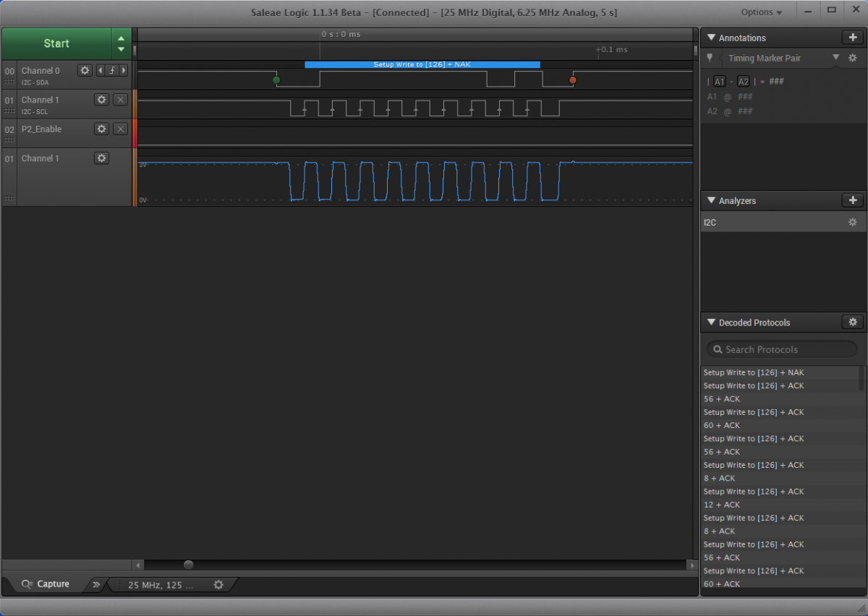Screen dimensions: 868x616
Task: Click the Timing Marker Pair pin icon
Action: [x=710, y=58]
